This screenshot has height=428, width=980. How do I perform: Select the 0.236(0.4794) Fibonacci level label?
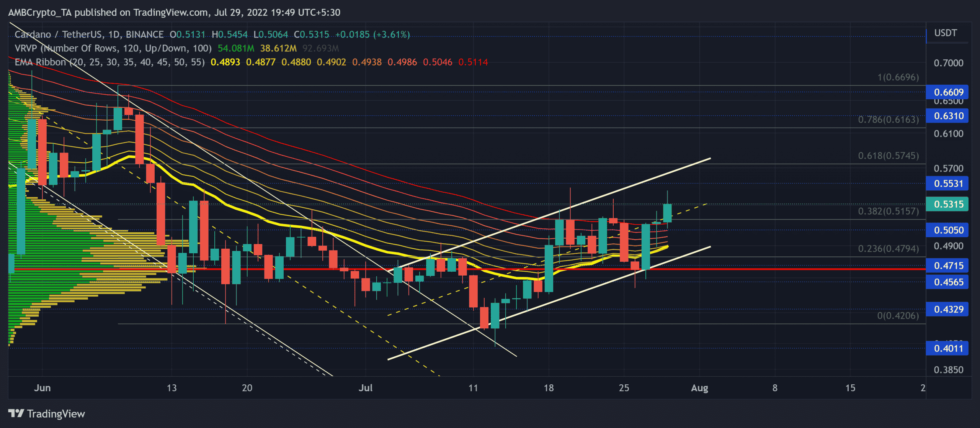click(x=888, y=249)
